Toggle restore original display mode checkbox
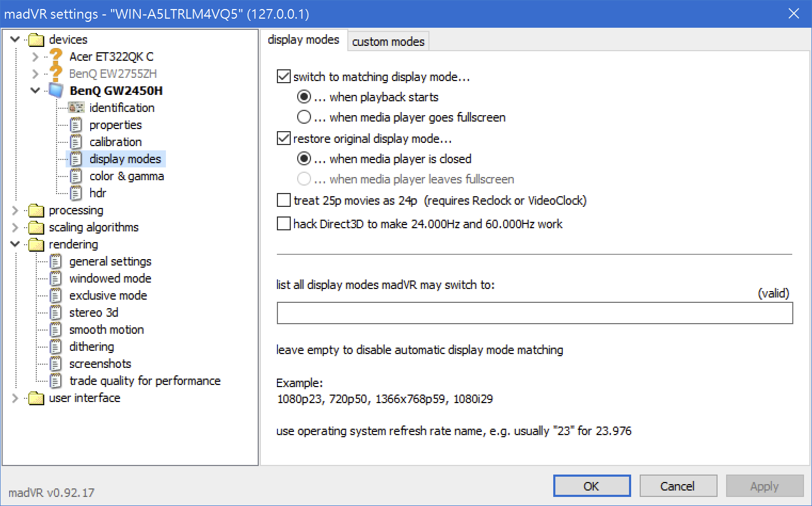The height and width of the screenshot is (506, 812). coord(284,139)
